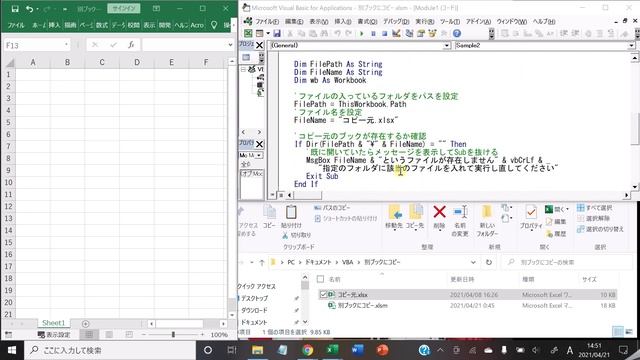Tick the select-all checkbox in Explorer header
This screenshot has width=640, height=360.
(x=320, y=279)
